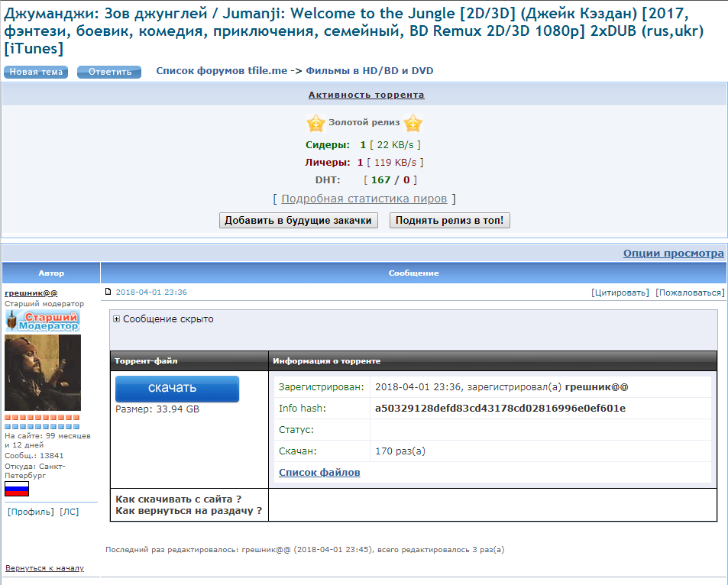Click the Информация о торренте table header
Screen dimensions: 728x585
(493, 360)
